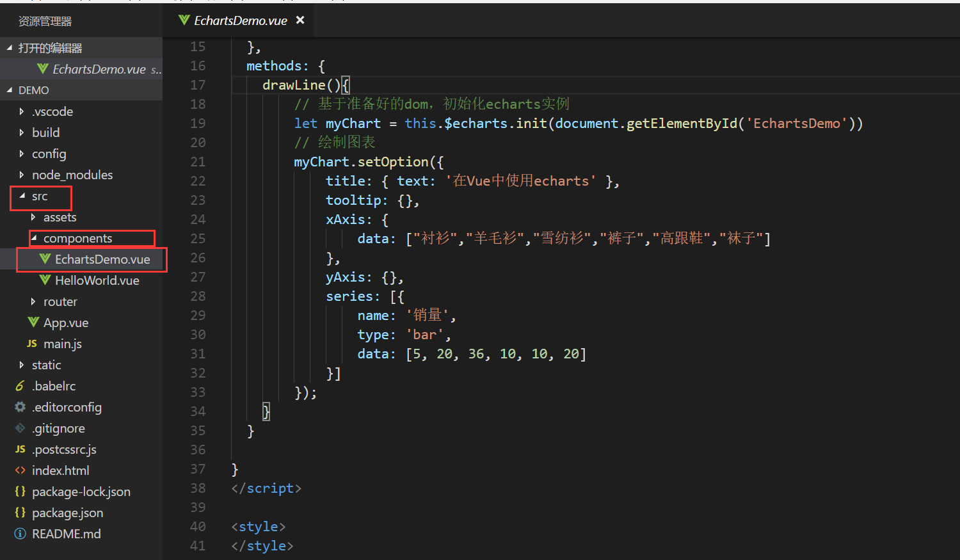Open main.js file
Viewport: 960px width, 560px height.
click(x=63, y=344)
